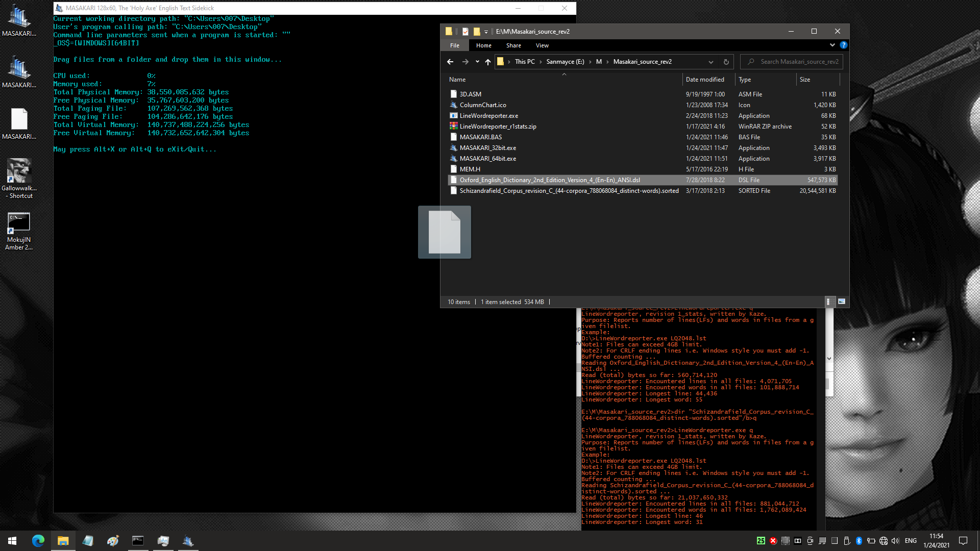Open the Gallowwalk Shortcut desktop icon
This screenshot has width=980, height=551.
click(19, 178)
